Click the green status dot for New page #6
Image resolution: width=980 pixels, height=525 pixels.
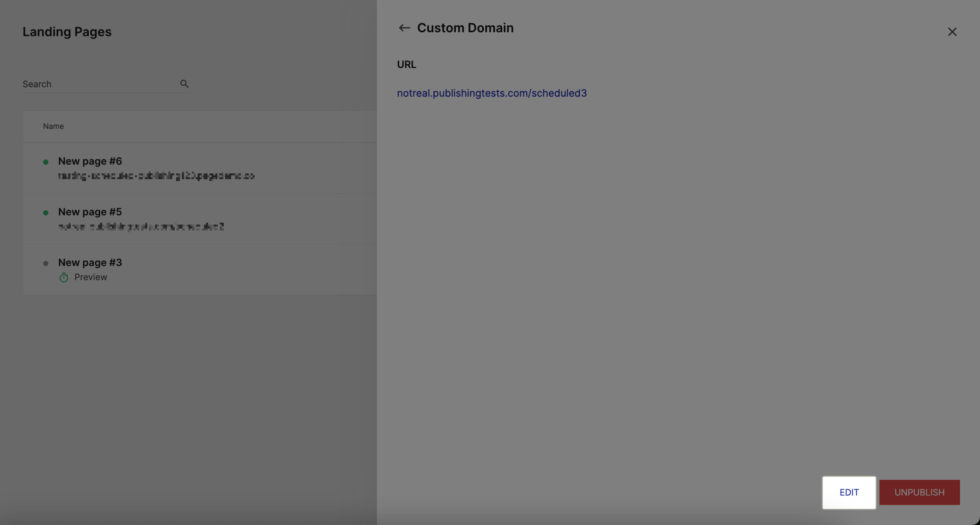click(x=46, y=162)
